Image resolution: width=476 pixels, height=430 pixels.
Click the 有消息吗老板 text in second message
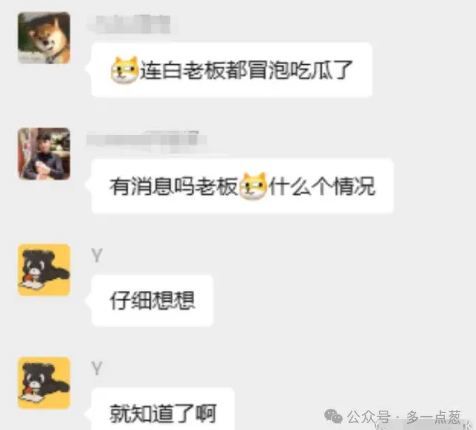click(x=174, y=186)
